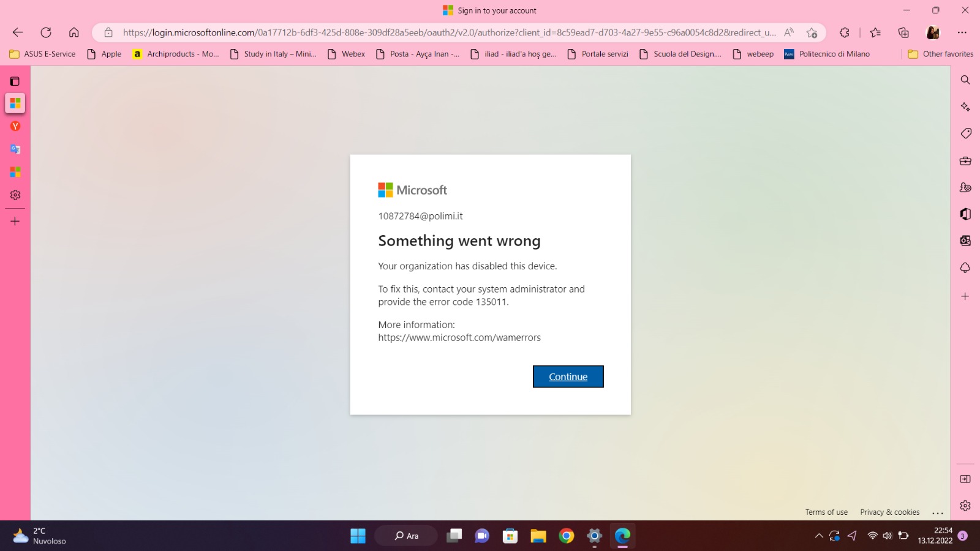The image size is (980, 551).
Task: Switch to the Settings gear vertical tab
Action: (15, 195)
